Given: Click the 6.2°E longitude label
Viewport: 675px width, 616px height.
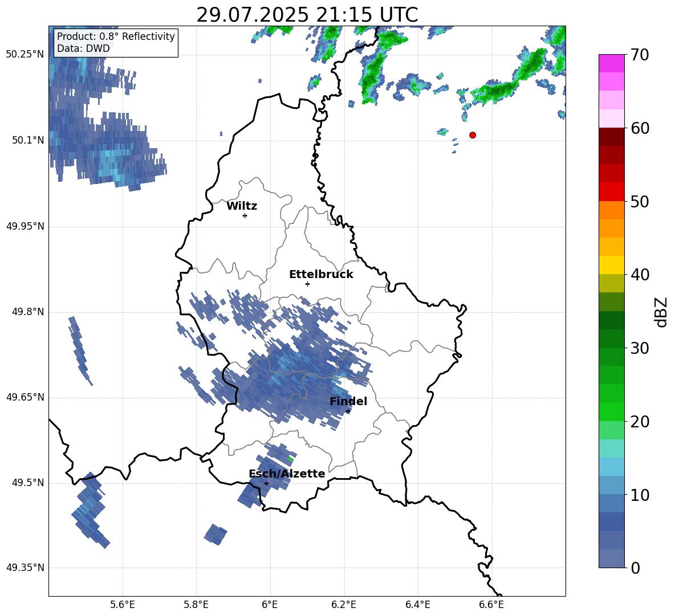Looking at the screenshot, I should click(344, 605).
